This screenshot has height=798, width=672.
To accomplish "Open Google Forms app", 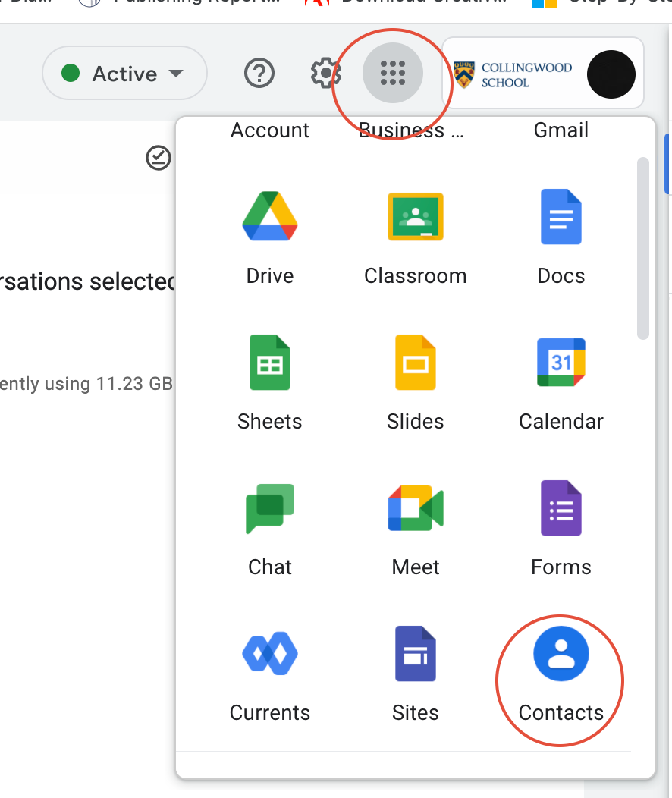I will coord(561,528).
